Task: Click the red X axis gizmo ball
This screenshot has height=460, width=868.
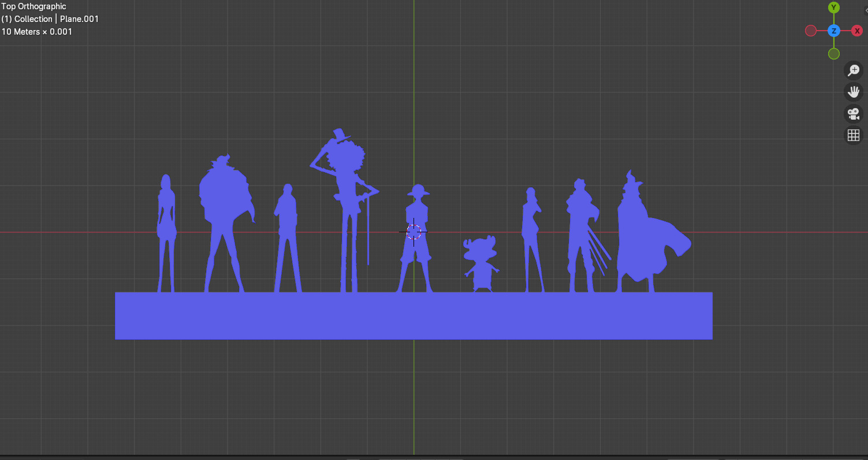Action: click(857, 31)
